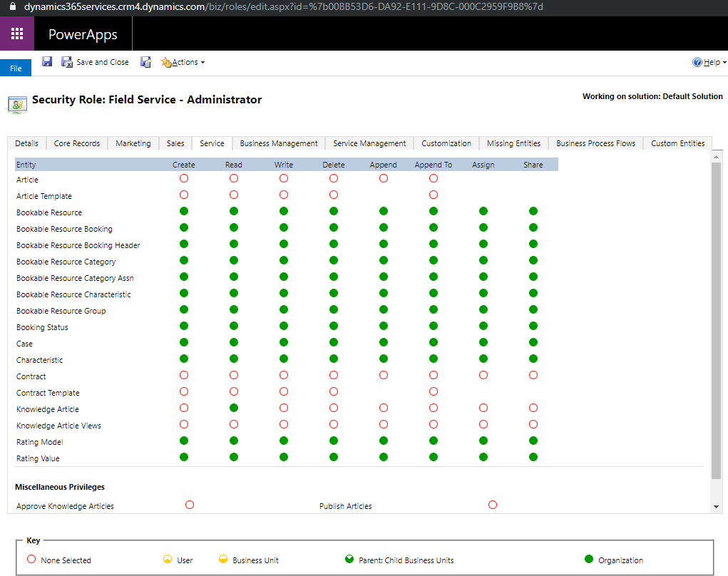Viewport: 728px width, 576px height.
Task: Toggle Article Append To privilege
Action: pos(434,178)
